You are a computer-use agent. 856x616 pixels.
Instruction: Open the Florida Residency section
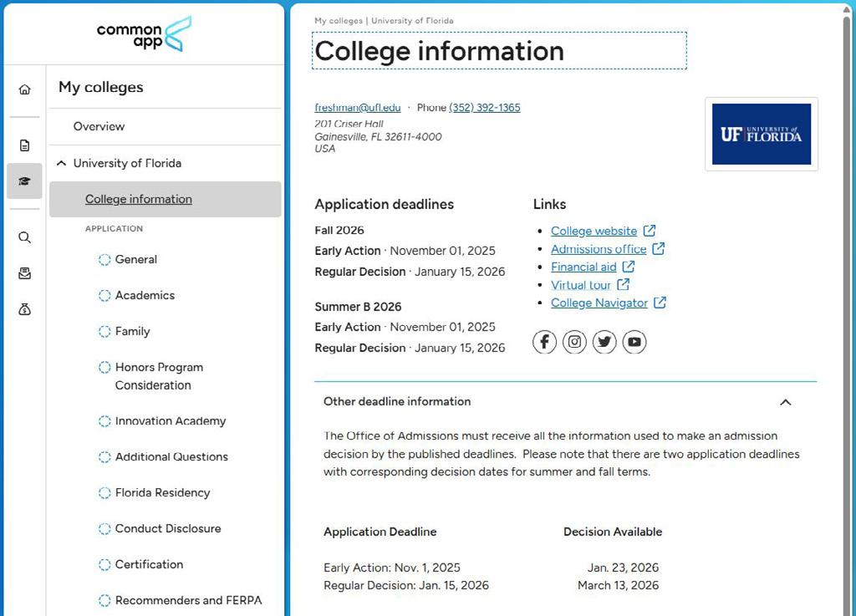click(x=163, y=493)
